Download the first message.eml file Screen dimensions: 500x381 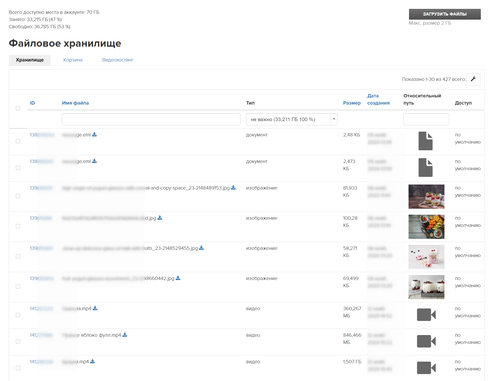pyautogui.click(x=94, y=134)
